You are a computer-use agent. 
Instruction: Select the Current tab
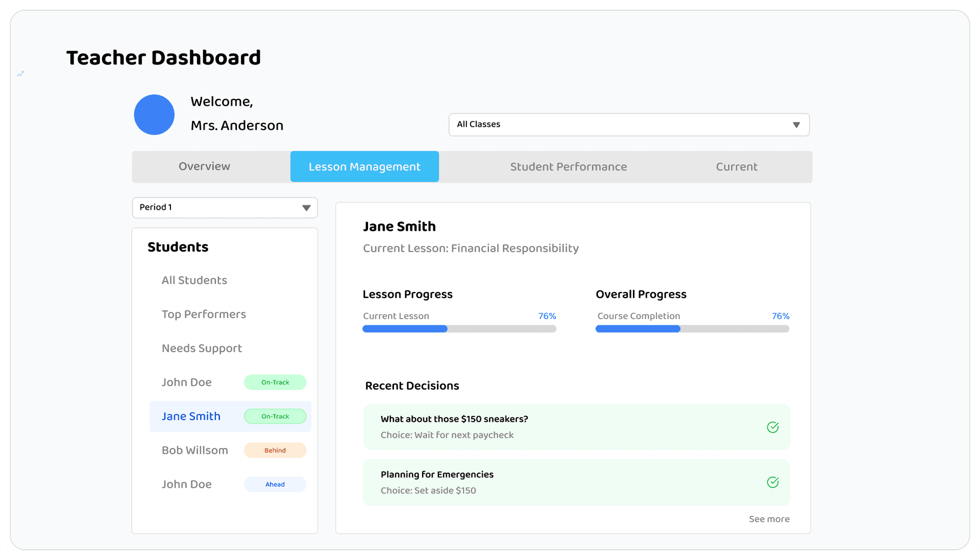tap(737, 166)
